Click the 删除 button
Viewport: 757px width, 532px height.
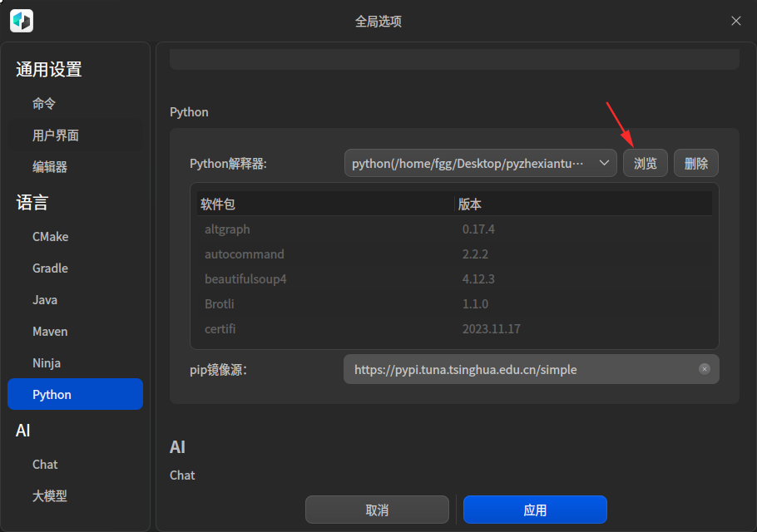[x=695, y=163]
